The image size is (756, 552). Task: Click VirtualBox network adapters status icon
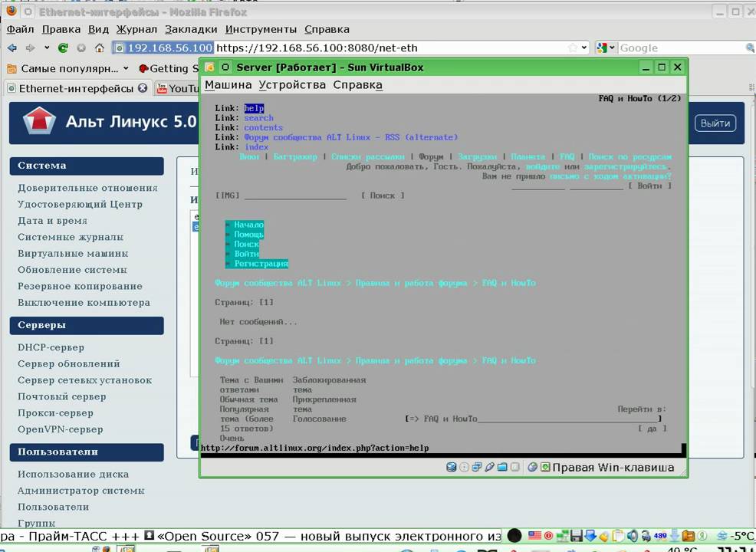coord(476,467)
